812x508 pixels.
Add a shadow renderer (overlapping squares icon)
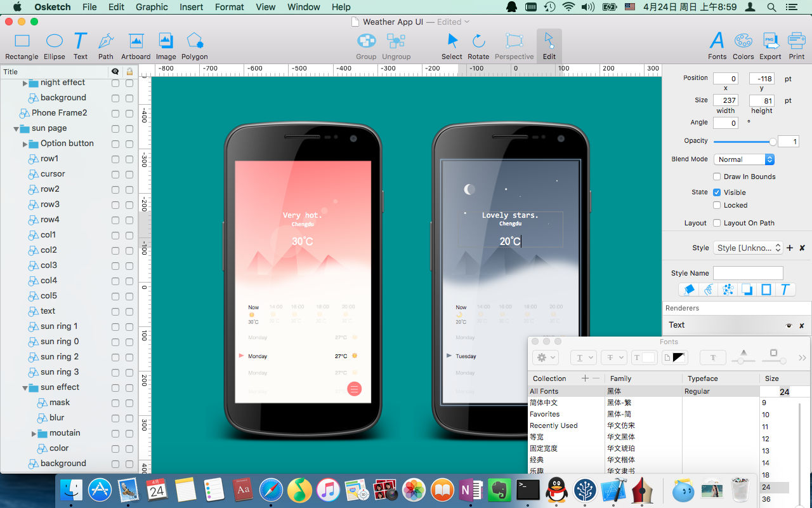click(747, 290)
